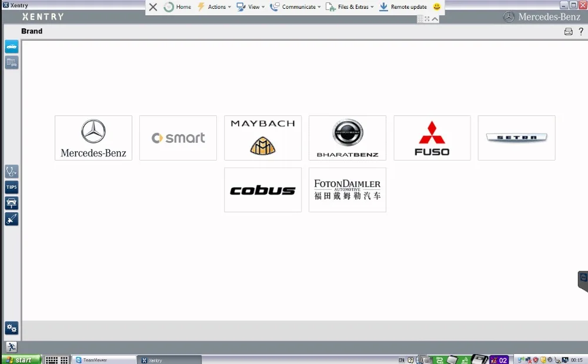Open the Foton Daimler Automotive tile

[x=348, y=190]
